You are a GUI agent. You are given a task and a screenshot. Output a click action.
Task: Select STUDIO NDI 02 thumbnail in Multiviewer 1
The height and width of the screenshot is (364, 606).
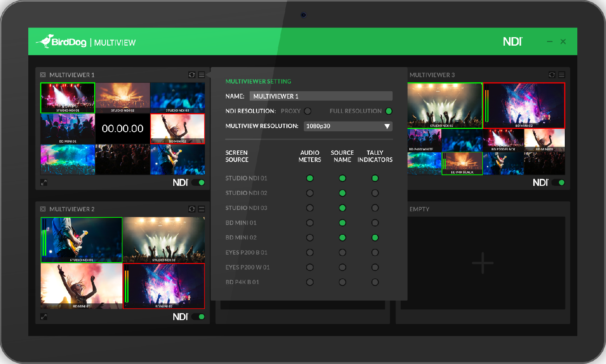(x=123, y=98)
